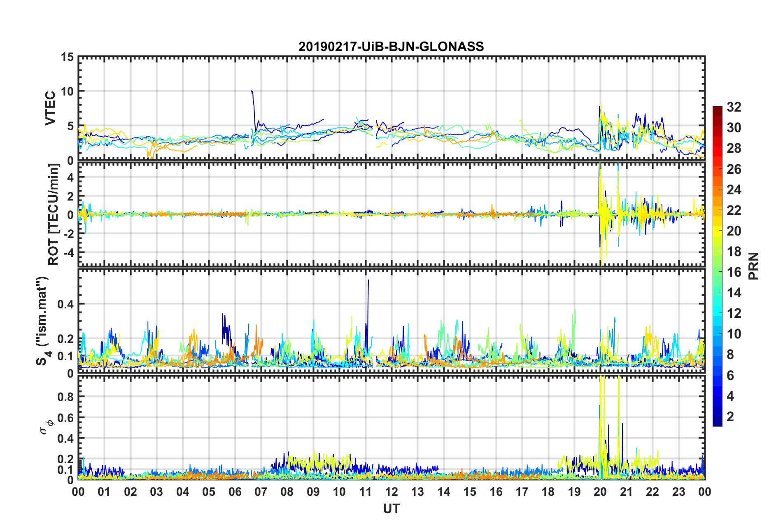Click the 28 label on the PRN colorbar
Screen dimensions: 783x532
[734, 148]
